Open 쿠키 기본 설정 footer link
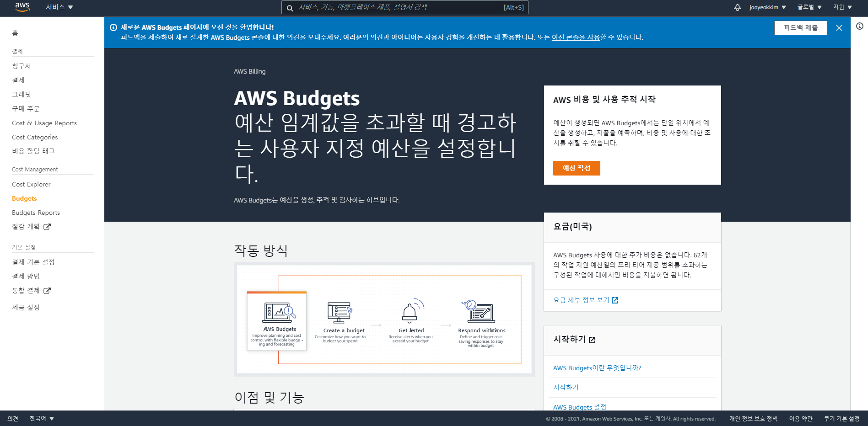 click(x=842, y=419)
